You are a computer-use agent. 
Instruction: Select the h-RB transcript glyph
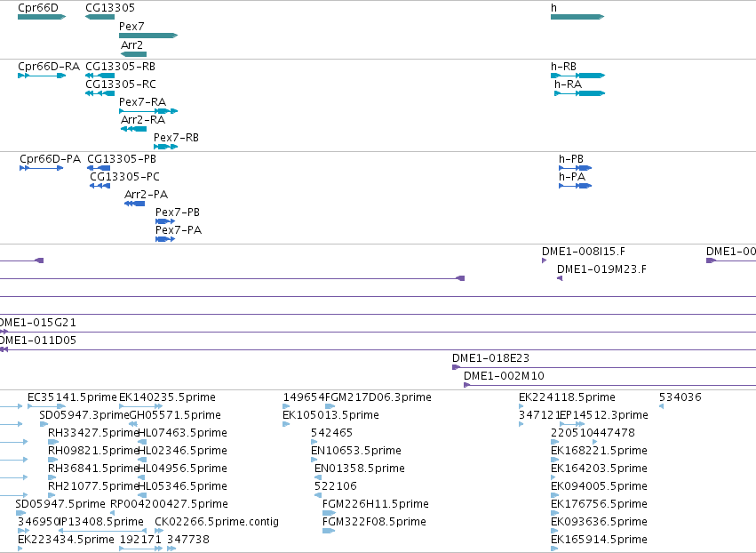tap(577, 76)
